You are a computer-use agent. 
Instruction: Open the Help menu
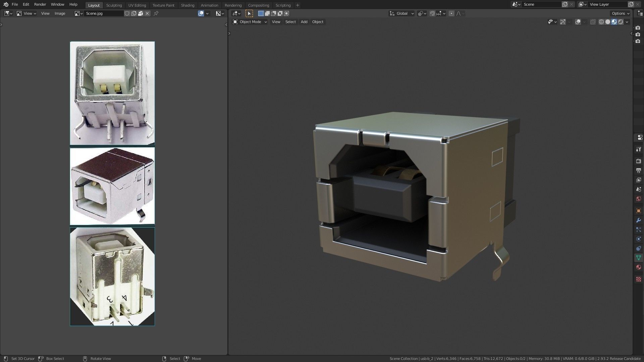73,4
